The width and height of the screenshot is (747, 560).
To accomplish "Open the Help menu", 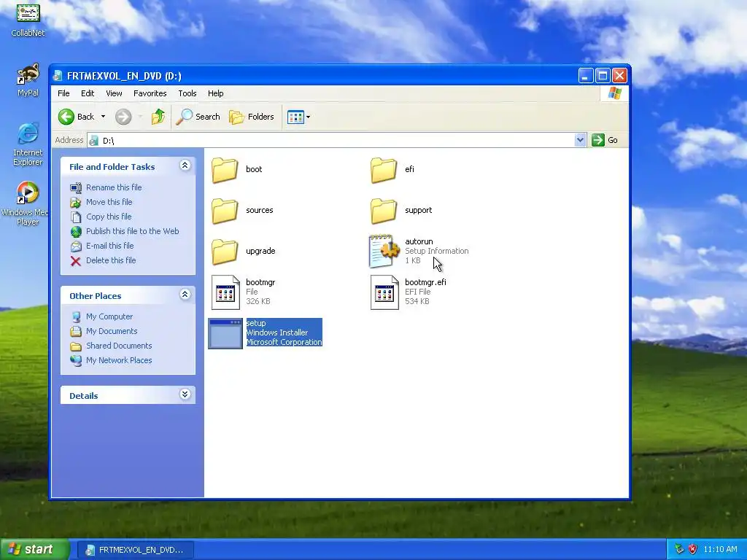I will tap(215, 93).
